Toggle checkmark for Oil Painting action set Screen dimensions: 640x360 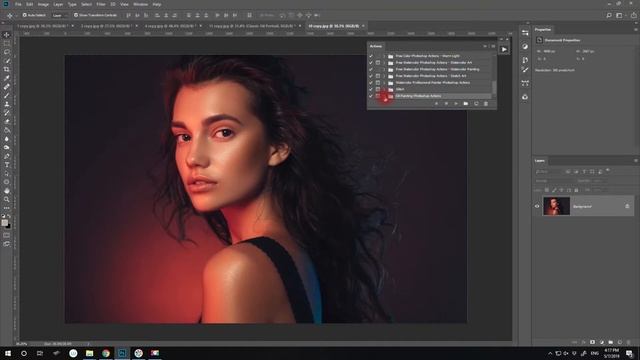click(x=371, y=96)
